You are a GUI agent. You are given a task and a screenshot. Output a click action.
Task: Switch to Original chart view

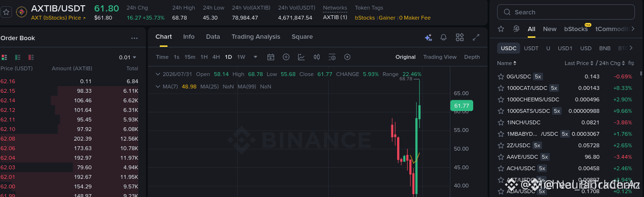405,57
